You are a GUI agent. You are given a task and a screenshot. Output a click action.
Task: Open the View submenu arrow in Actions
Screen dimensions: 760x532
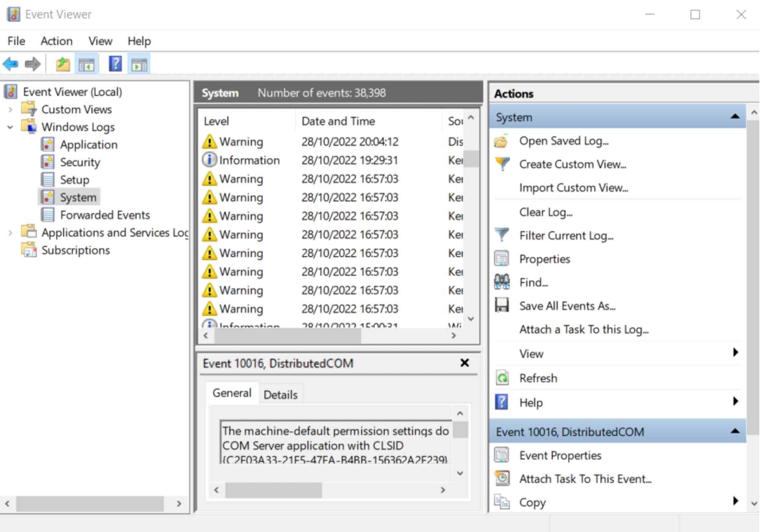(736, 353)
